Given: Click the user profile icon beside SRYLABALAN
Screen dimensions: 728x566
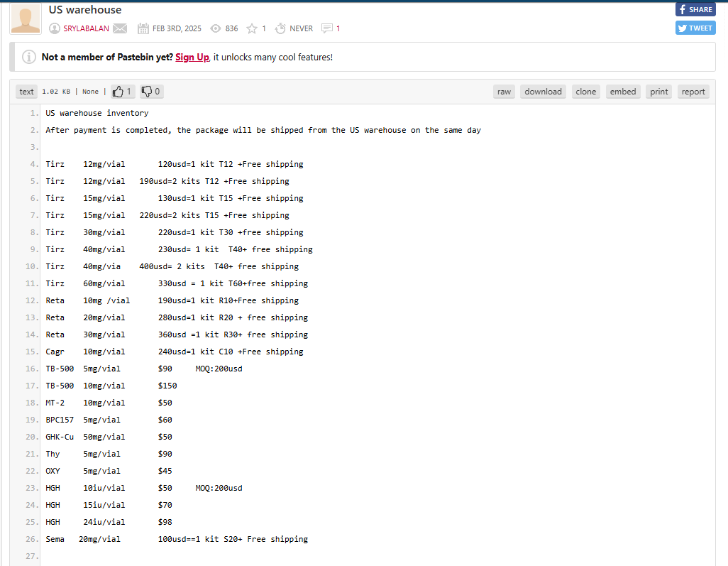Looking at the screenshot, I should tap(55, 28).
